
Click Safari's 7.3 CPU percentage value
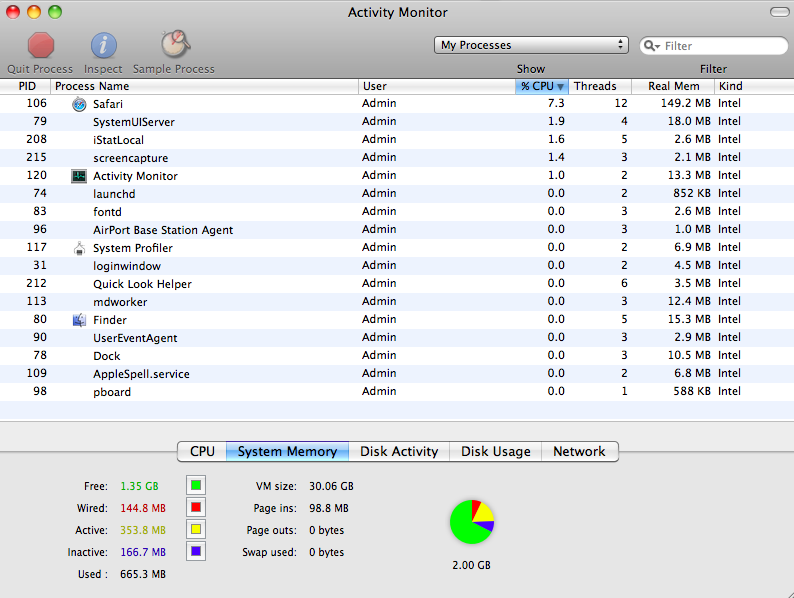[556, 103]
